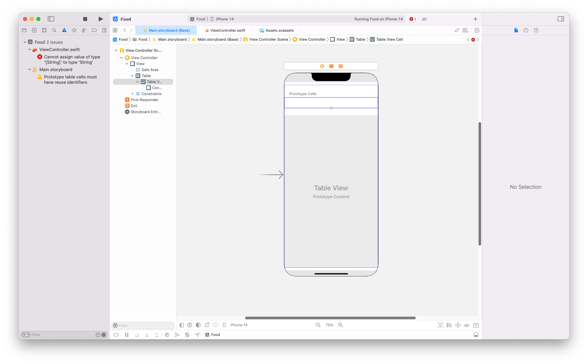Viewport: 588px width, 364px height.
Task: Click the Simulate Location arrow icon
Action: tap(197, 335)
